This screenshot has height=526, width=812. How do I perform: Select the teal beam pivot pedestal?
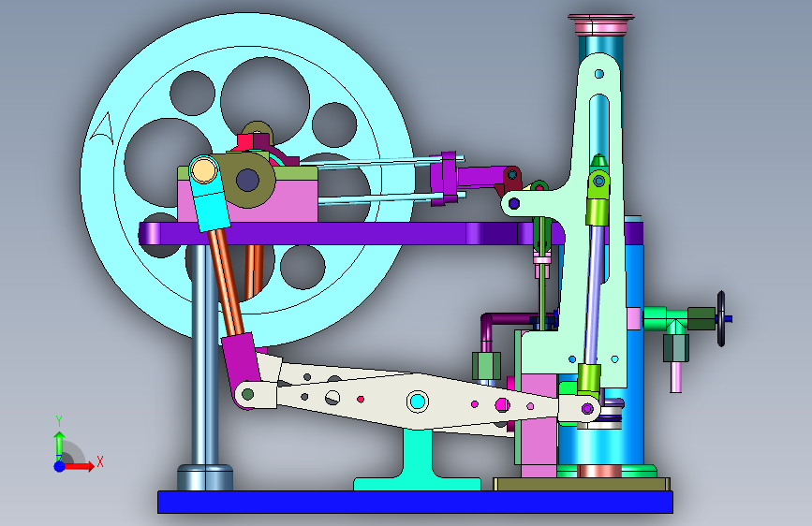(418, 460)
